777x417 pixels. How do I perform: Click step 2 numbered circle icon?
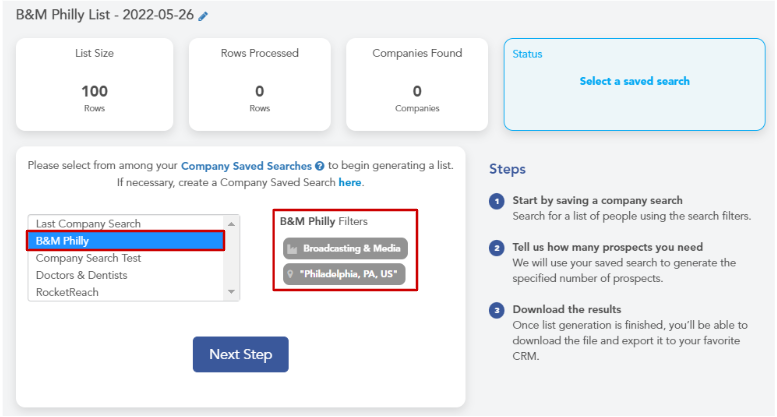[x=497, y=248]
